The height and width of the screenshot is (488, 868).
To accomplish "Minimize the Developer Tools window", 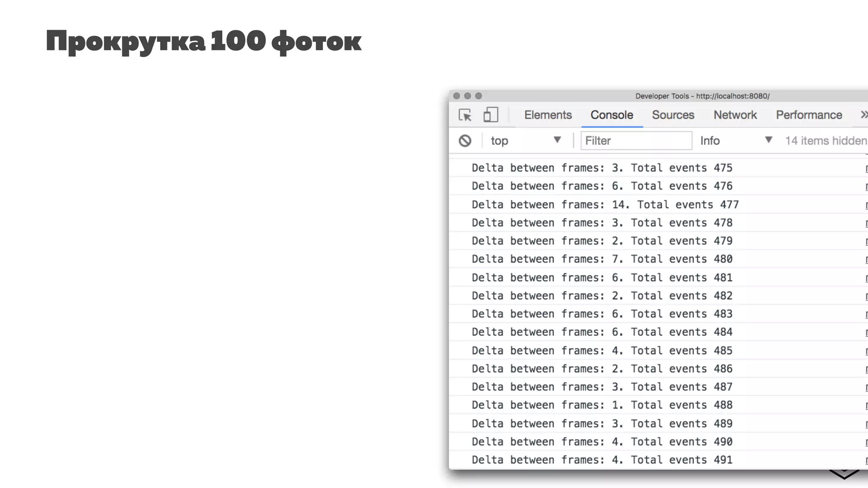I will [467, 96].
